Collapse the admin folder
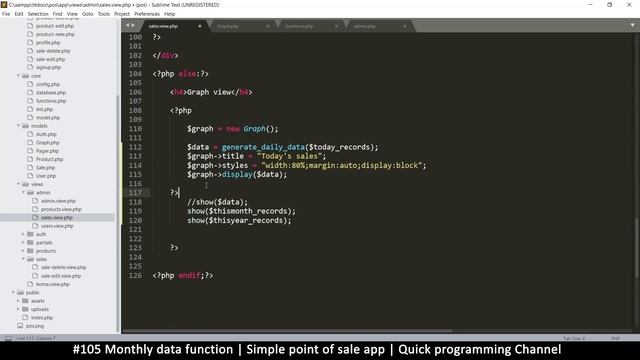Image resolution: width=640 pixels, height=360 pixels. (23, 192)
